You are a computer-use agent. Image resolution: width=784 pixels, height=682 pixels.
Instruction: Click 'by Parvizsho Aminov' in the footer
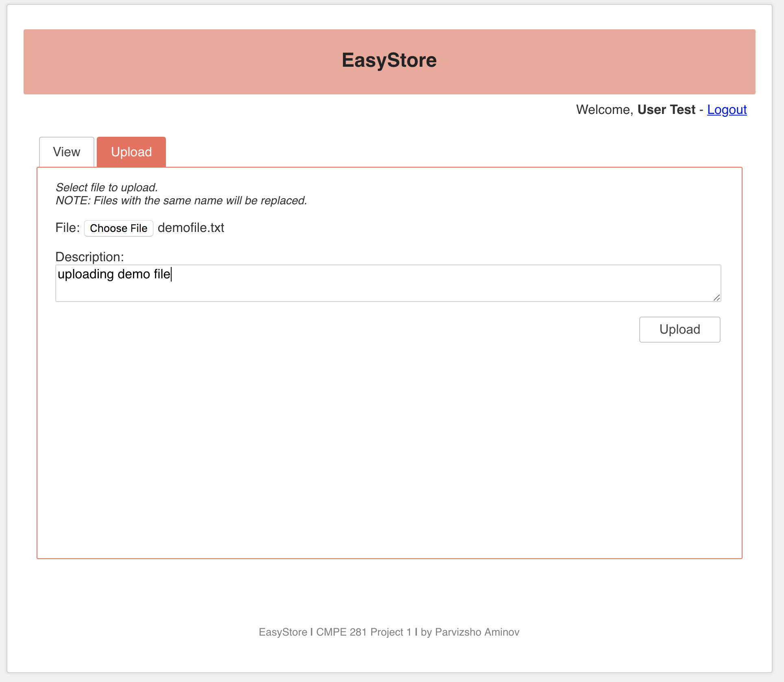[x=470, y=632]
